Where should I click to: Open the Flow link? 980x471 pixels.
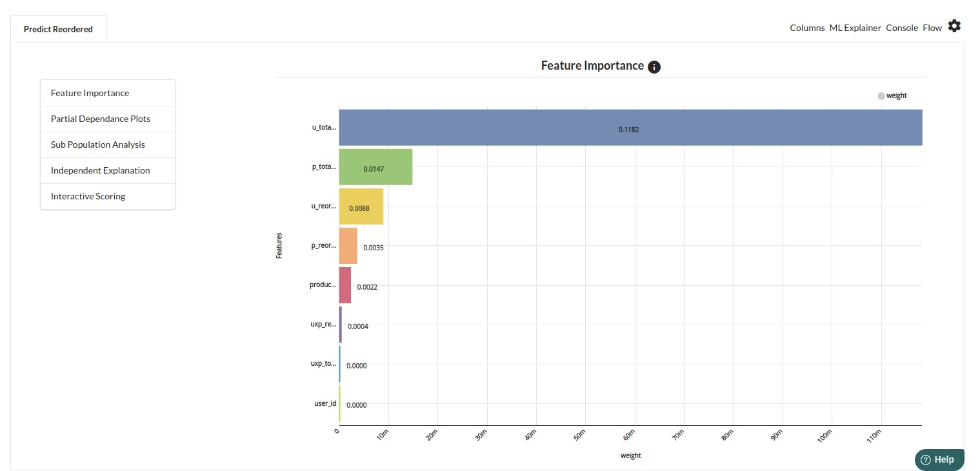pos(932,28)
